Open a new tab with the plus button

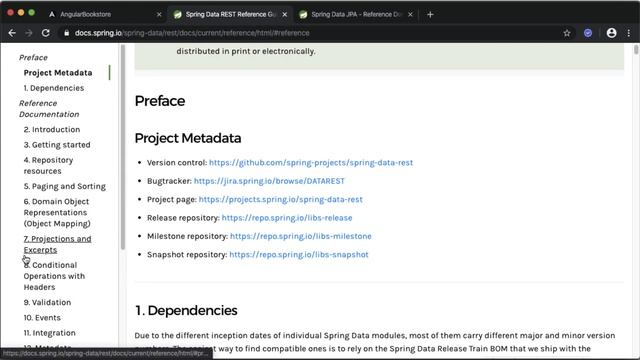tap(430, 15)
